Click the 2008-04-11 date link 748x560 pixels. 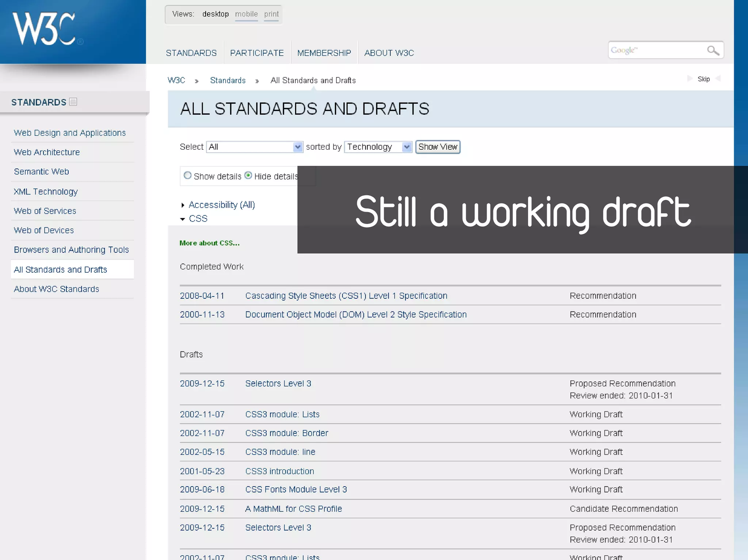tap(202, 296)
